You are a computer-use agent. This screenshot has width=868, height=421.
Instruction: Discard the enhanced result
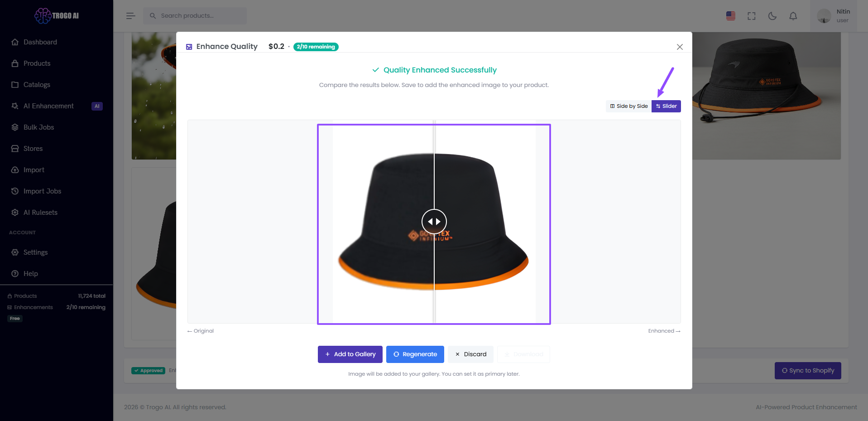pyautogui.click(x=470, y=354)
